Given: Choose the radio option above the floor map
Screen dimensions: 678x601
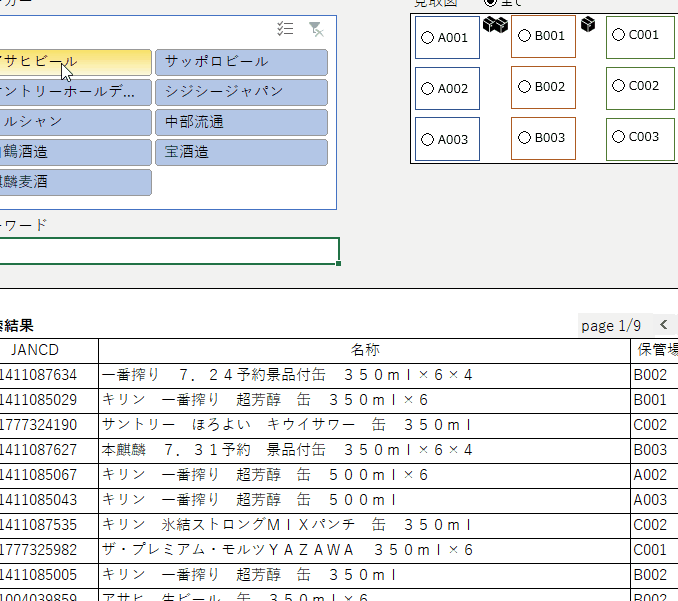Looking at the screenshot, I should pyautogui.click(x=490, y=2).
